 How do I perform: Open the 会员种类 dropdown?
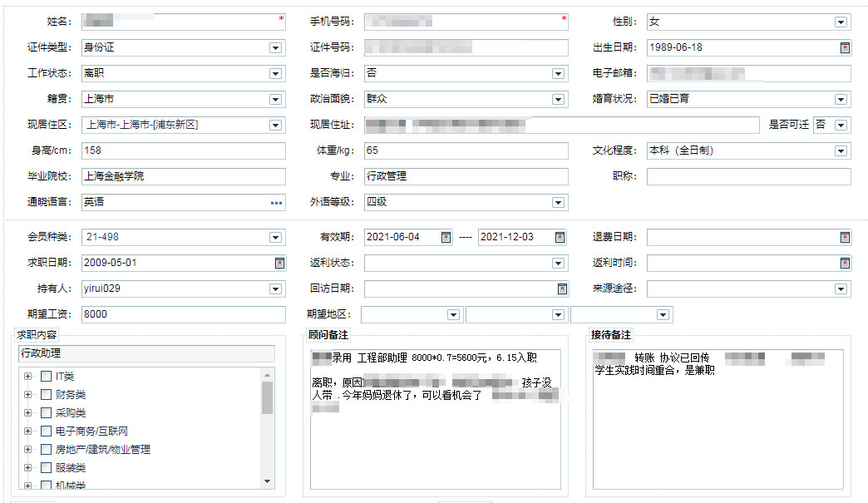click(275, 238)
